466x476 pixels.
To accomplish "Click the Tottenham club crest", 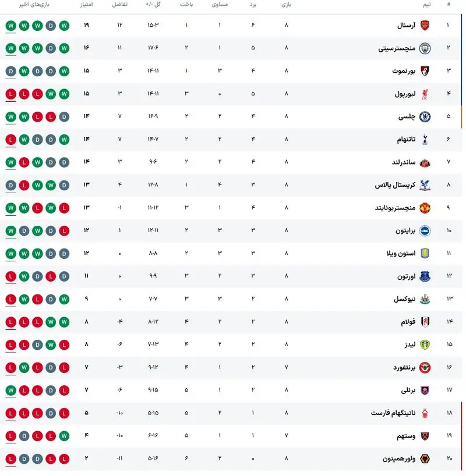I will (425, 139).
